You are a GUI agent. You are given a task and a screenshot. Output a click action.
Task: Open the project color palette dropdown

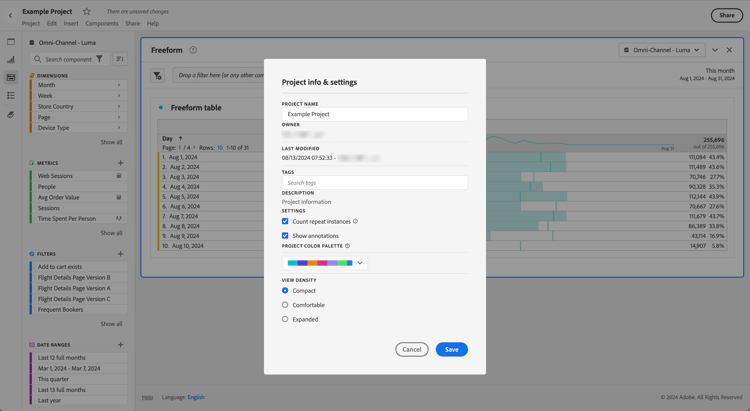click(360, 263)
